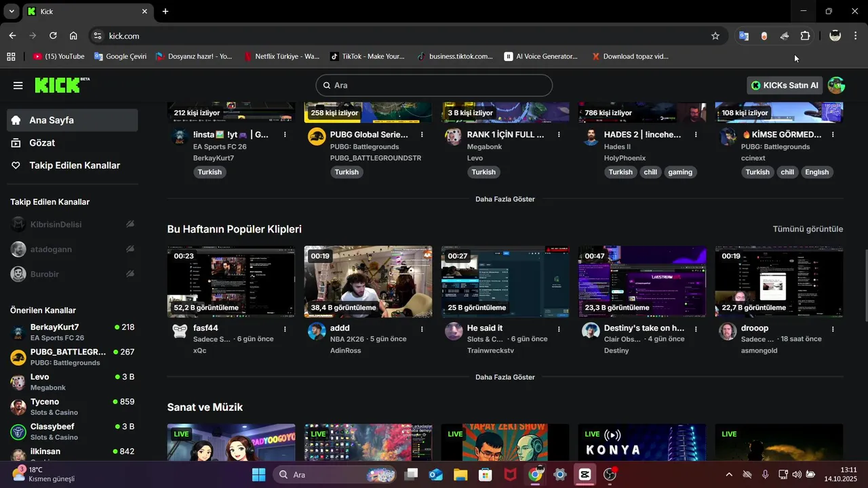Open three-dot menu for fasf44 clip
This screenshot has height=488, width=868.
tap(285, 329)
